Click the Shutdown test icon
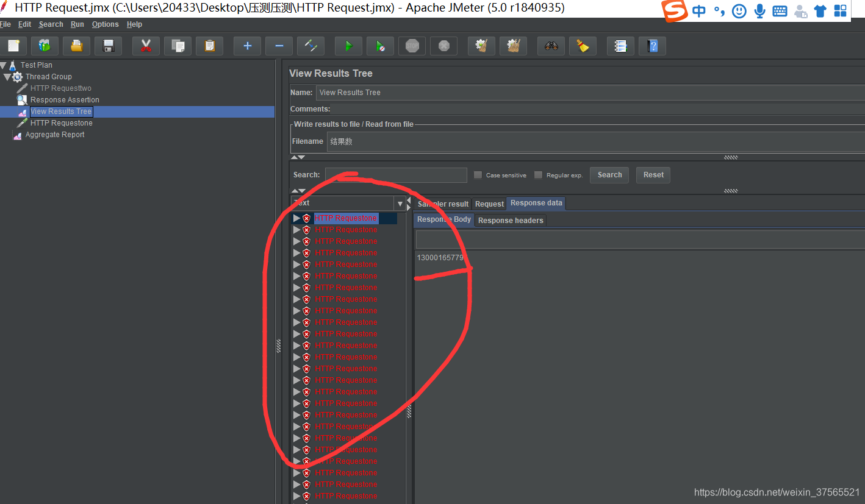The image size is (865, 504). pos(443,46)
